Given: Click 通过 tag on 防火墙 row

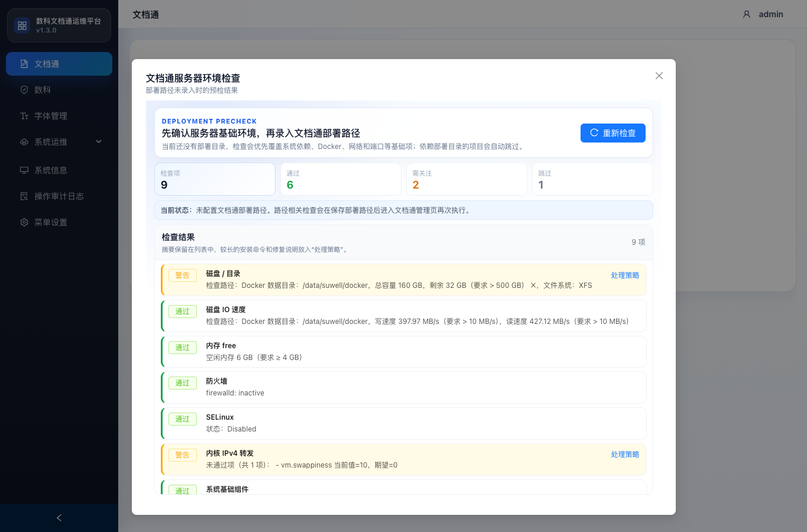Looking at the screenshot, I should tap(183, 383).
